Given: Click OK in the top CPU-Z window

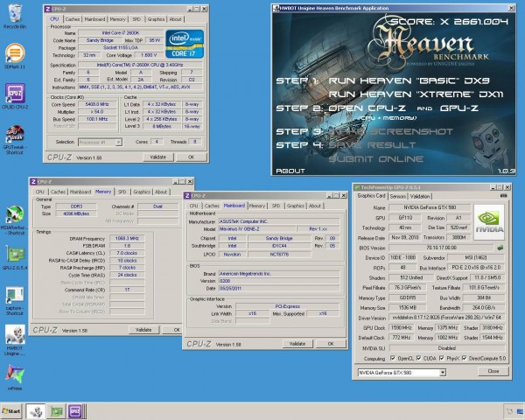Looking at the screenshot, I should [x=191, y=157].
